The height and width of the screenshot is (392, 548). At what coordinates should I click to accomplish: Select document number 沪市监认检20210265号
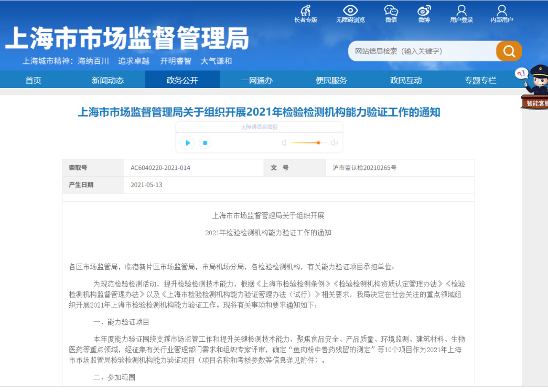(x=364, y=168)
